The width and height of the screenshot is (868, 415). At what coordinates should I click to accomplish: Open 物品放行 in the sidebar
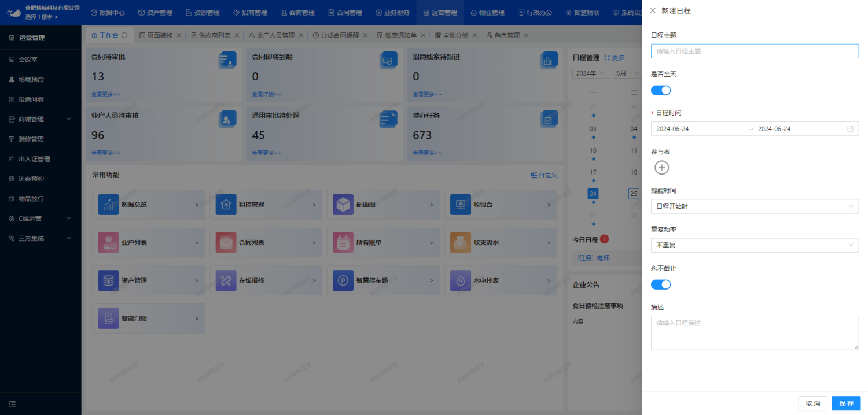coord(41,198)
